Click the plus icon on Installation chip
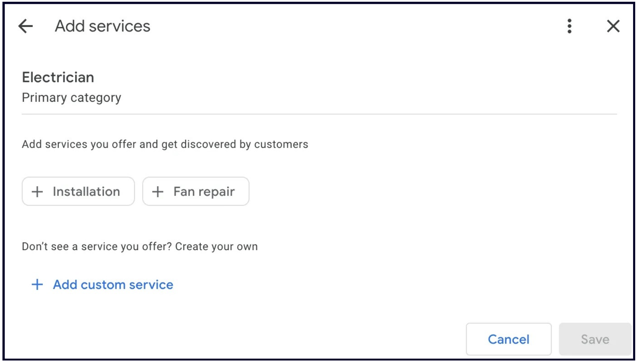 (x=37, y=192)
